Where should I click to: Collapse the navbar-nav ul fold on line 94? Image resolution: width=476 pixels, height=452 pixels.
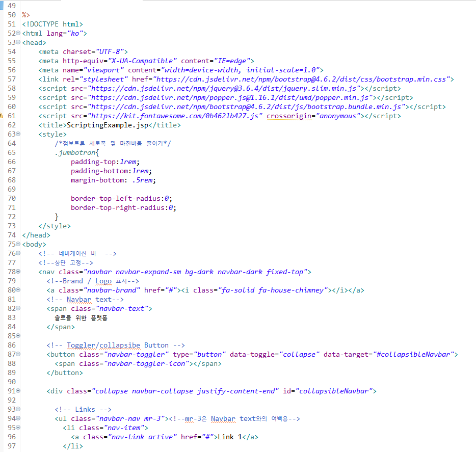coord(18,418)
